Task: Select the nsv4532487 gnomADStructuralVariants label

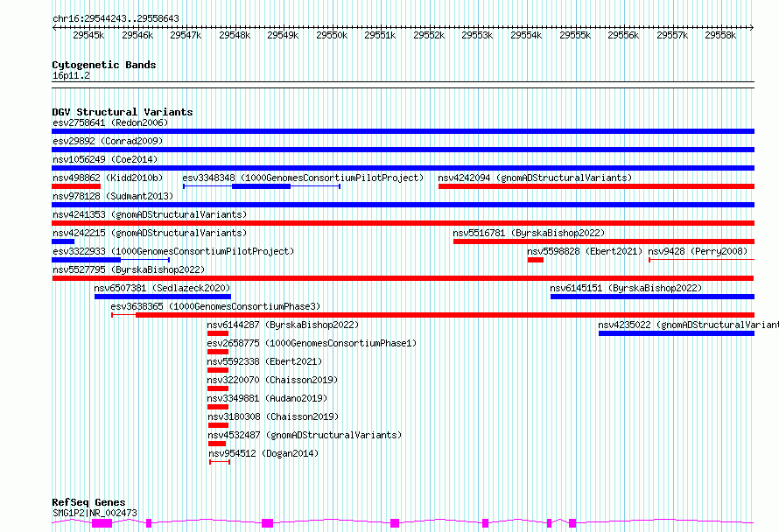Action: [305, 435]
